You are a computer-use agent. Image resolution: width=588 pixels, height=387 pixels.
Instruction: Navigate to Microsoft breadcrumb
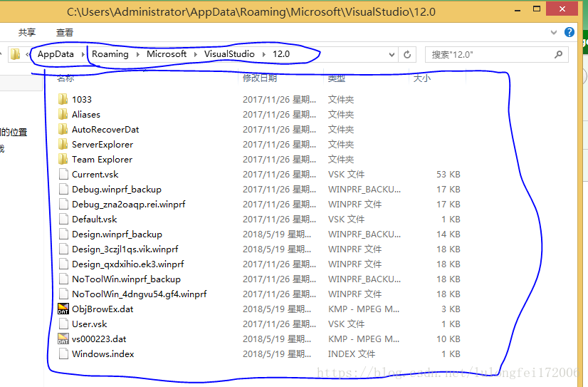tap(167, 54)
